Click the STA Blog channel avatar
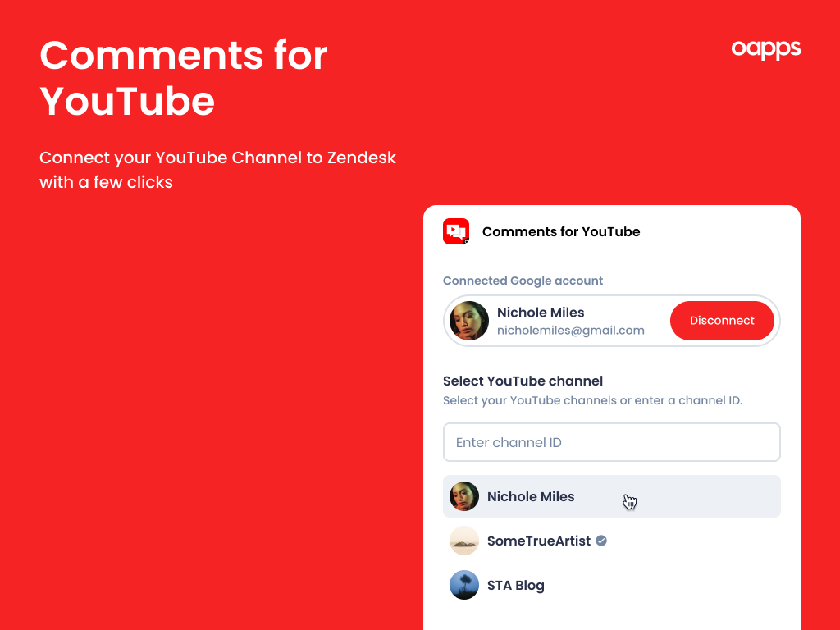 (464, 585)
